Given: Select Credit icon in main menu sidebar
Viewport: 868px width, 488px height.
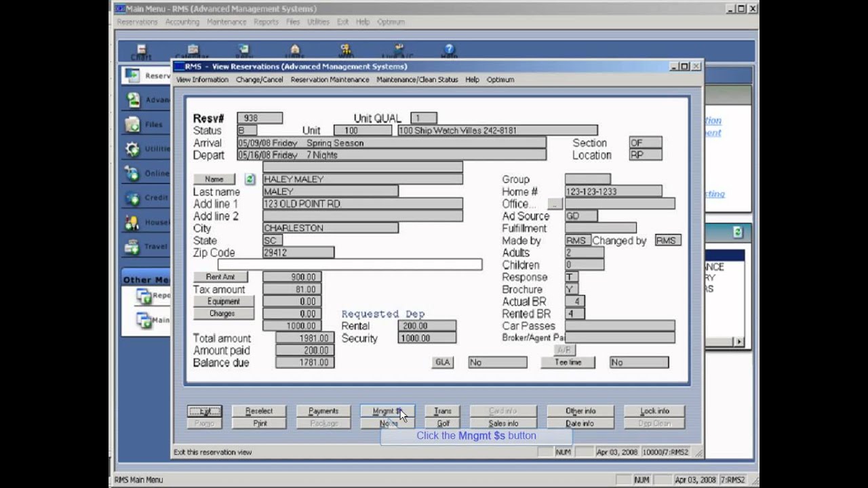Looking at the screenshot, I should tap(132, 197).
